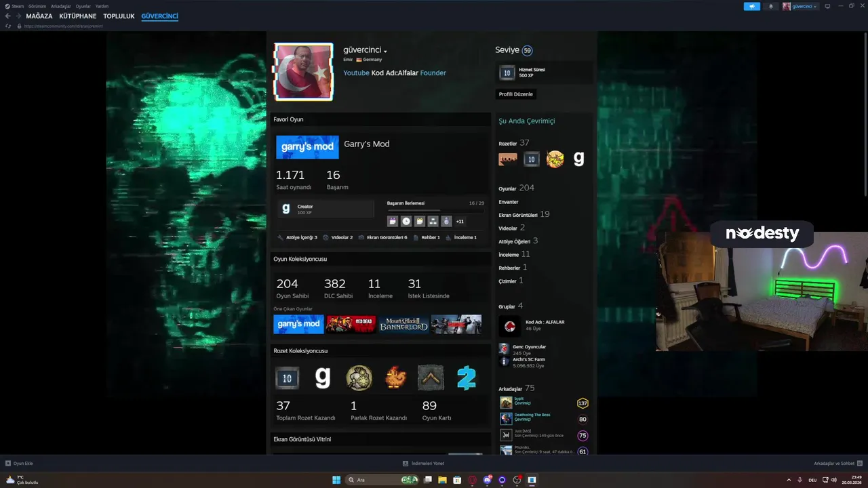Open Ekran Görüntüleri 19 sidebar link
This screenshot has height=488, width=868.
524,214
